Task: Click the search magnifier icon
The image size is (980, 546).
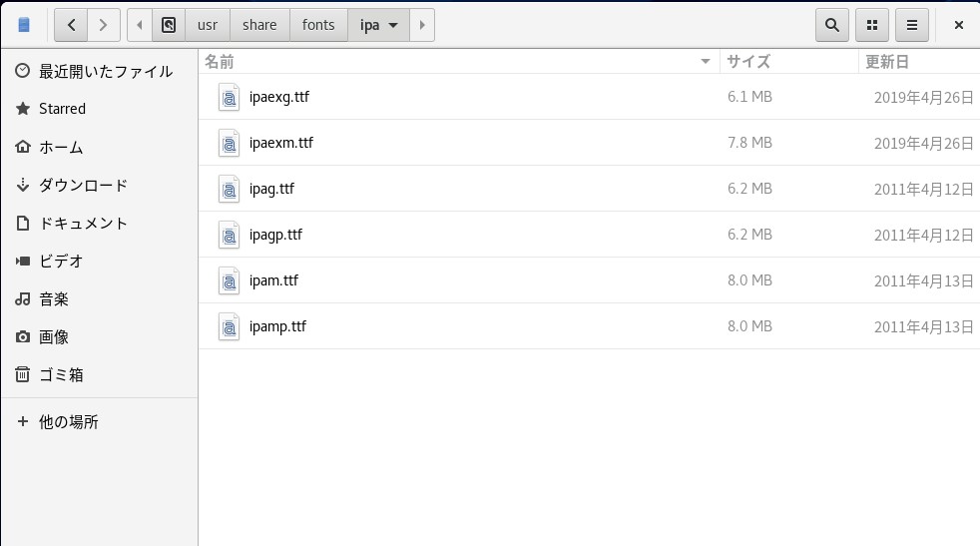Action: 832,25
